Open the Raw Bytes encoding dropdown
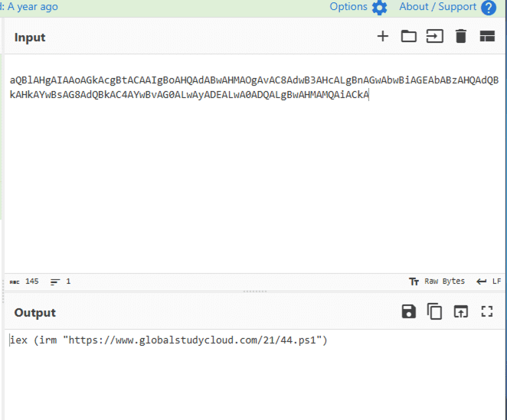 tap(437, 282)
